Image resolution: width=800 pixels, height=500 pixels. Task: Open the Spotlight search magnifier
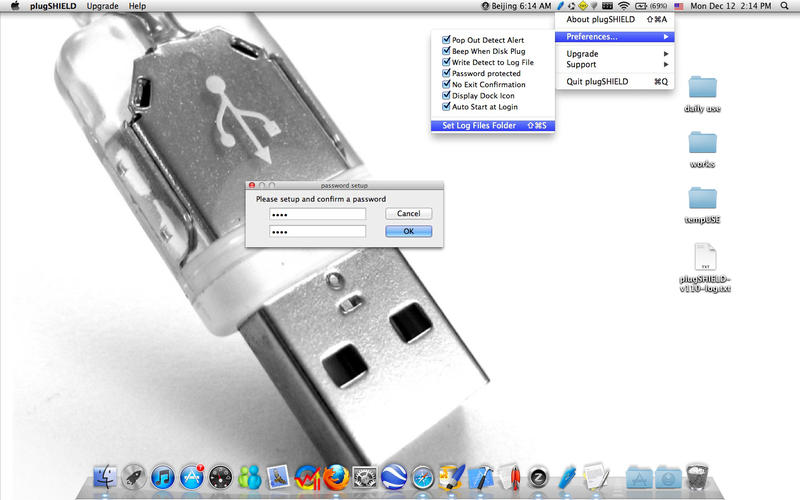[x=784, y=6]
